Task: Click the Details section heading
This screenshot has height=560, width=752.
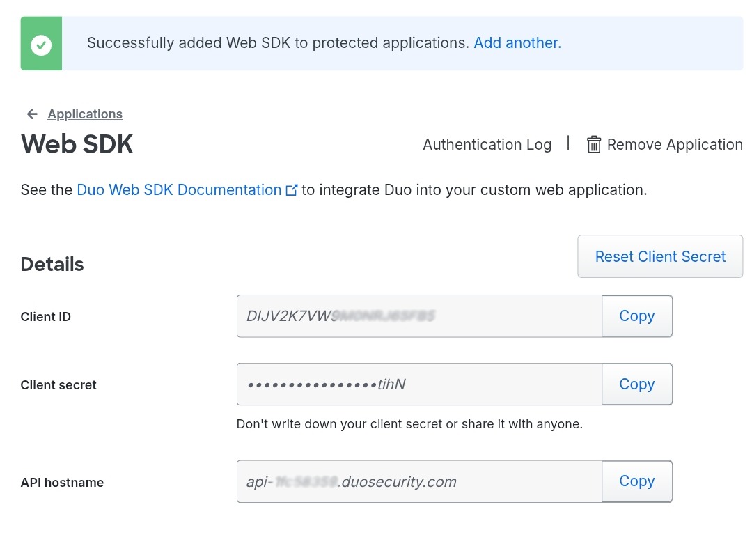Action: pos(52,265)
